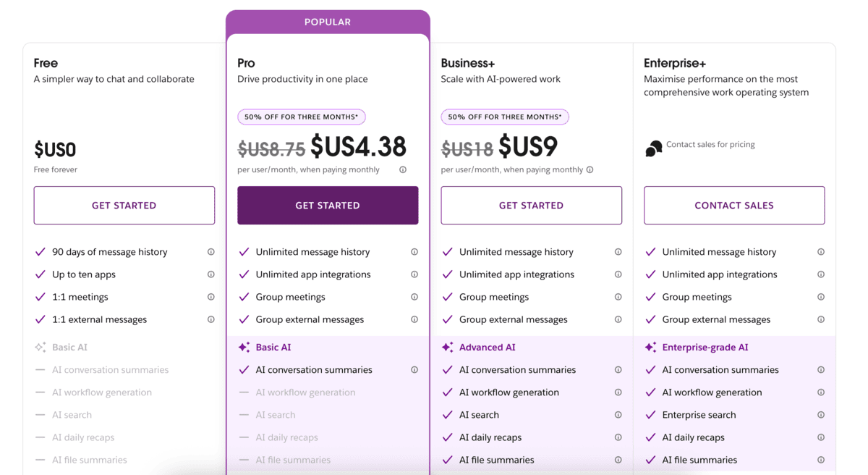Viewport: 868px width, 475px height.
Task: Click the sparkle icon next to Basic AI
Action: pyautogui.click(x=244, y=347)
